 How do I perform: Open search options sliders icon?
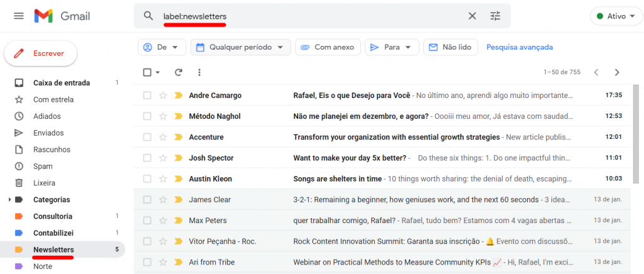pos(496,16)
